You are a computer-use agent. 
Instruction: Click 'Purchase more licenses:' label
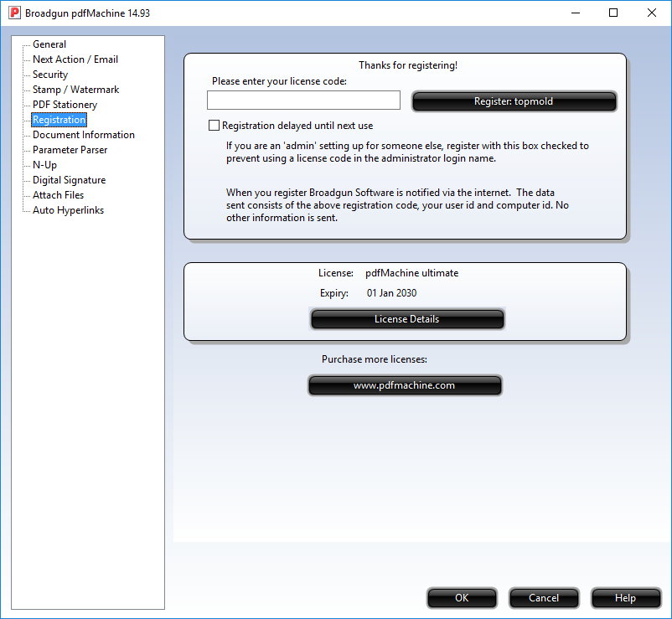point(375,359)
